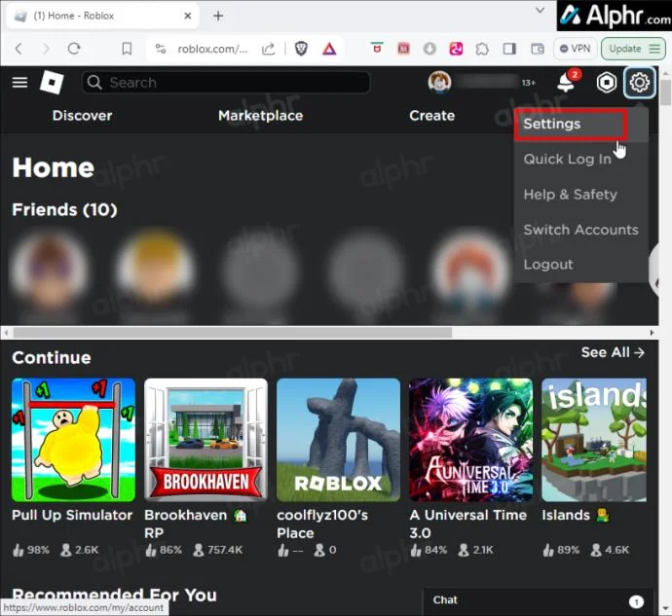This screenshot has width=672, height=616.
Task: Click the Roblox search field
Action: coord(226,82)
